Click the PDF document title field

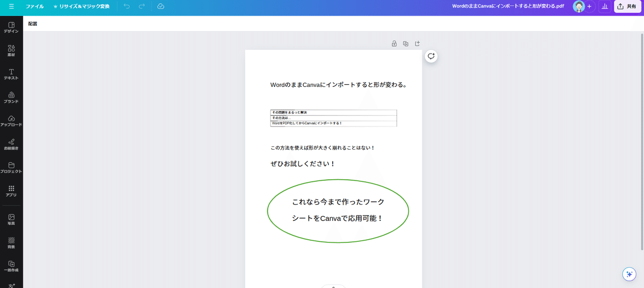point(508,6)
